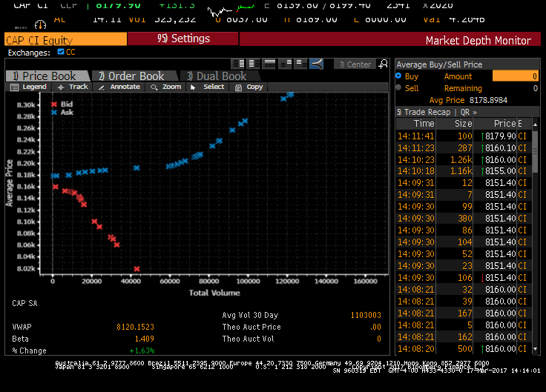Viewport: 546px width, 392px height.
Task: Pick the Select pointer tool
Action: coord(207,87)
